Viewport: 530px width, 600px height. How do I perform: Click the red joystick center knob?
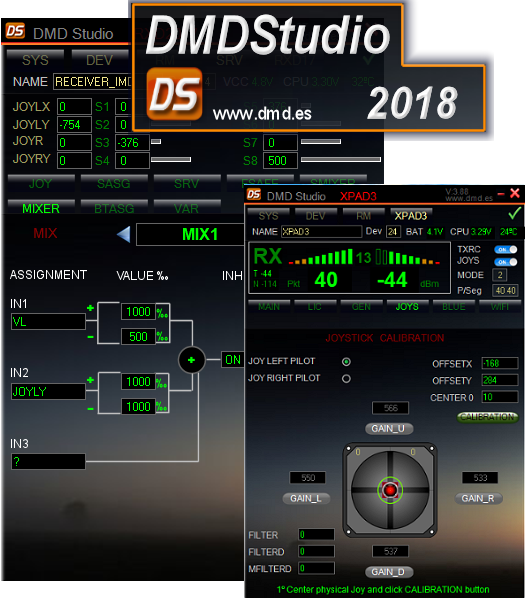(x=390, y=490)
